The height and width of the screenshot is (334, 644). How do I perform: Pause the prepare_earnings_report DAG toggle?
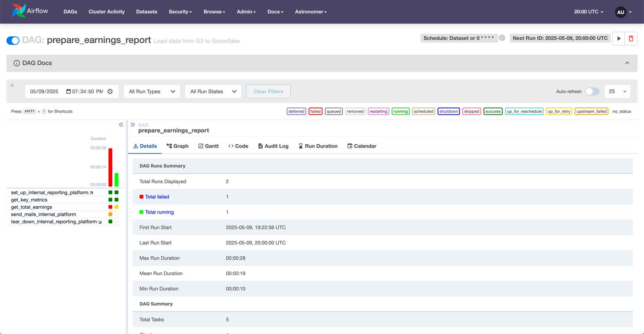(13, 40)
